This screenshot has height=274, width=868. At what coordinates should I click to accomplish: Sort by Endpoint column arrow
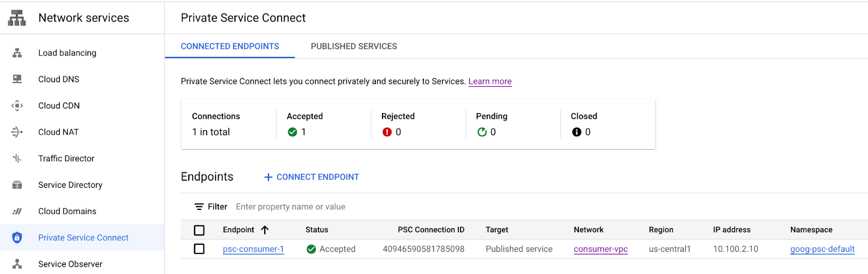coord(265,230)
